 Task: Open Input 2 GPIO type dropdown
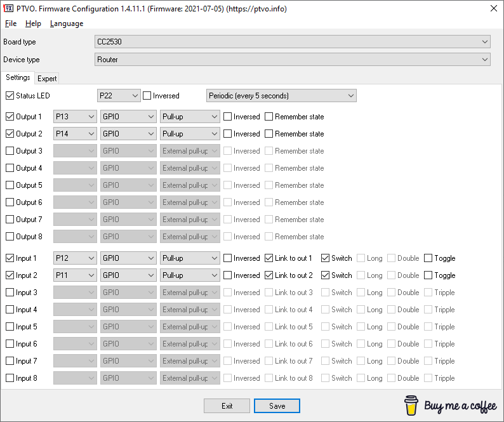point(128,275)
